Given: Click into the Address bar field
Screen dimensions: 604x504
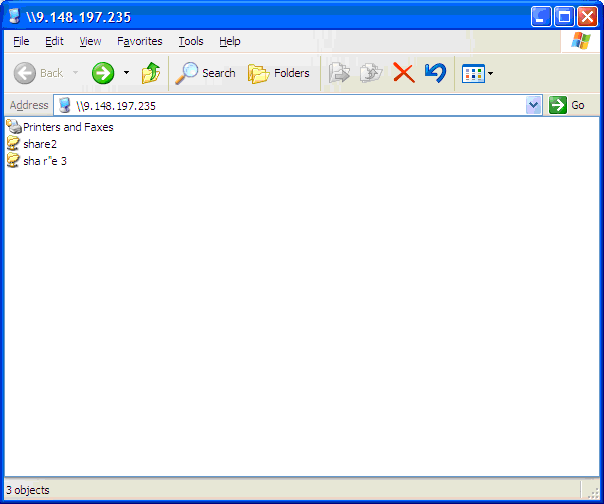Looking at the screenshot, I should pyautogui.click(x=298, y=105).
